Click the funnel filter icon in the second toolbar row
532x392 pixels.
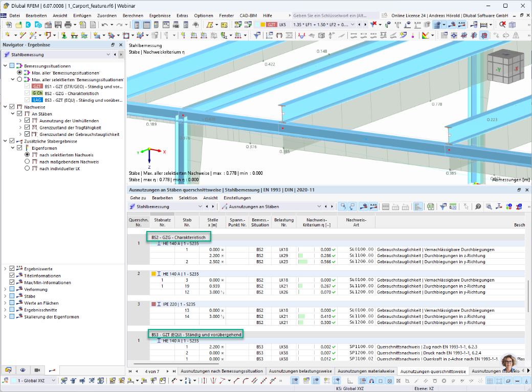click(x=257, y=35)
